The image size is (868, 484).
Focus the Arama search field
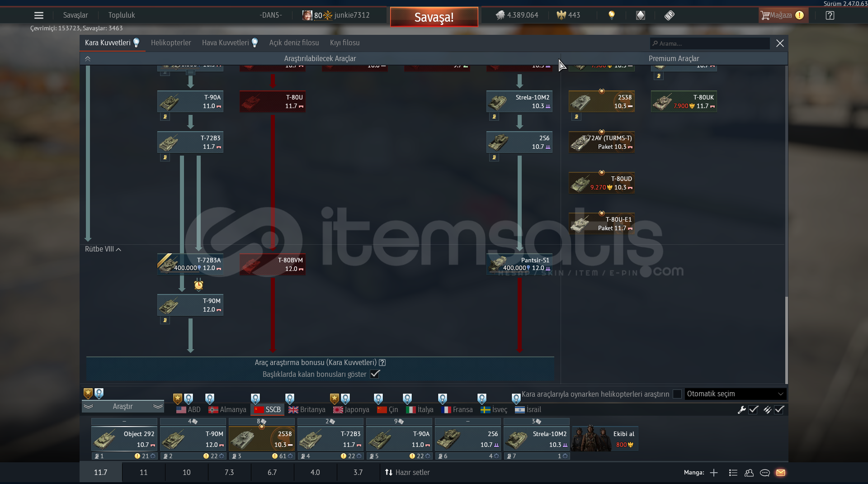click(710, 43)
